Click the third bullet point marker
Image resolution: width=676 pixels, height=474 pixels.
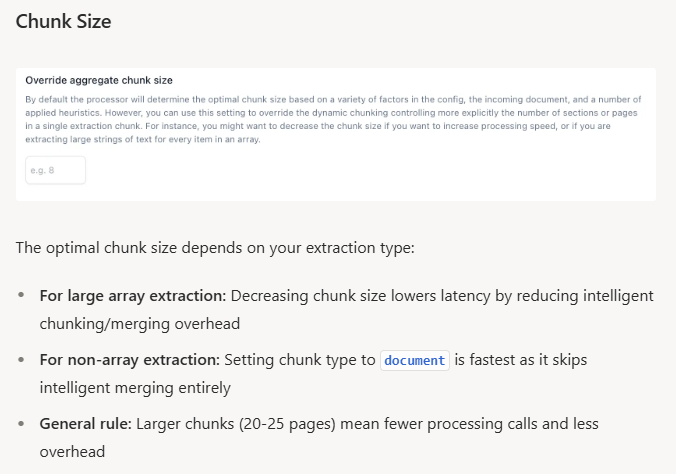click(x=22, y=425)
